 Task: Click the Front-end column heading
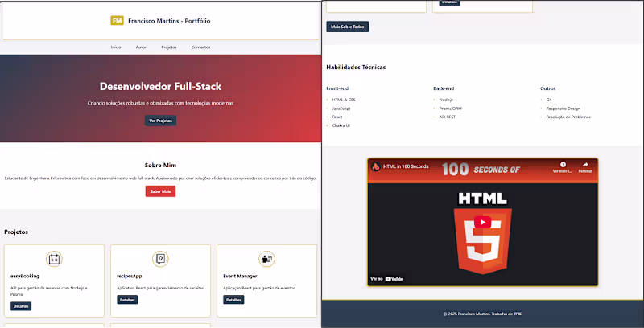tap(337, 88)
